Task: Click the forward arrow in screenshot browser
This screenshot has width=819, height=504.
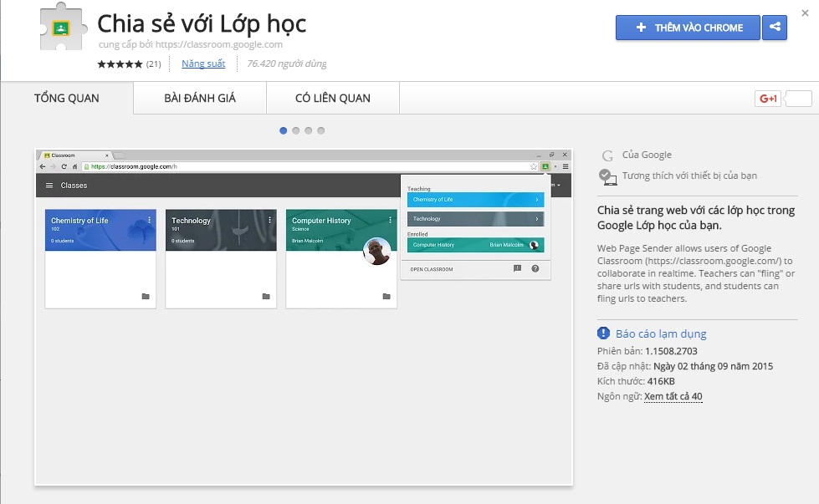Action: tap(53, 166)
